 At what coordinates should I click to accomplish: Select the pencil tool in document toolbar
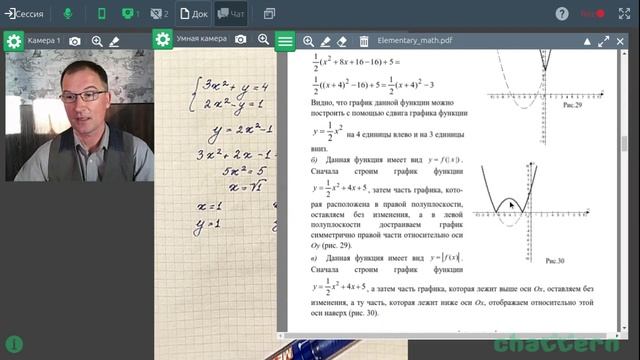[325, 41]
